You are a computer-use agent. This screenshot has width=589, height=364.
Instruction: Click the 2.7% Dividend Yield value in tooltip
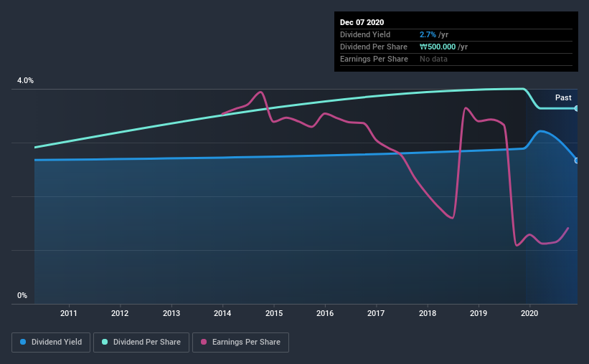[x=428, y=34]
